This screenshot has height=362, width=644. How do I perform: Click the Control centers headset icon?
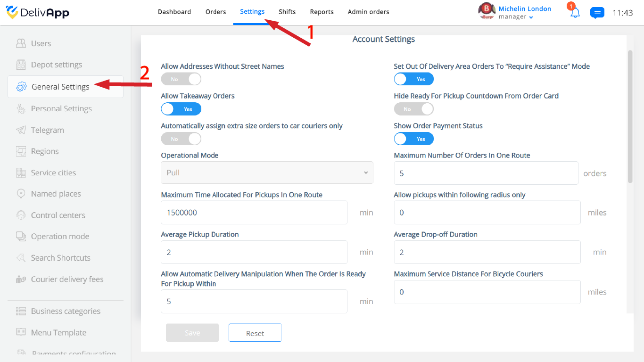pos(21,215)
